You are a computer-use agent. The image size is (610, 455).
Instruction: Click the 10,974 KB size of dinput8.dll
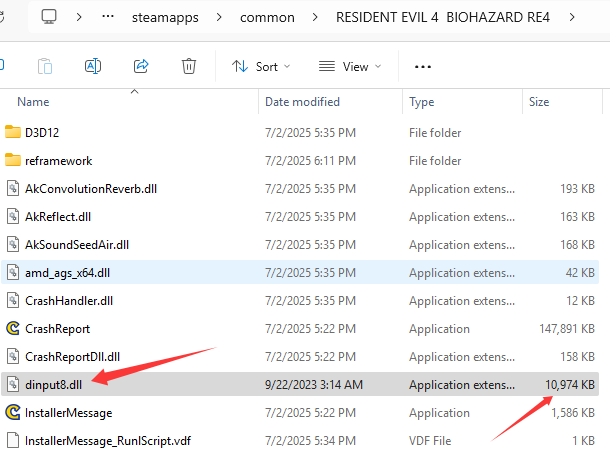[x=570, y=385]
